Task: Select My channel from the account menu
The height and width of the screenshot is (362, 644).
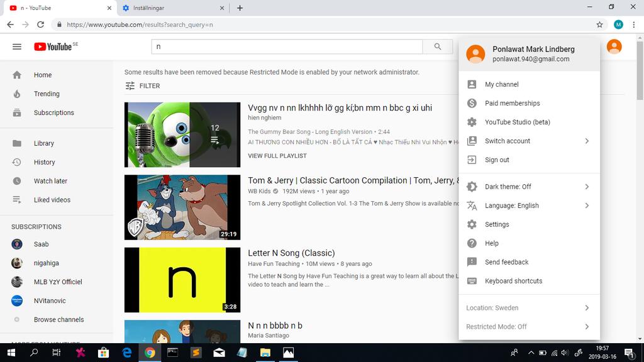Action: [x=529, y=84]
